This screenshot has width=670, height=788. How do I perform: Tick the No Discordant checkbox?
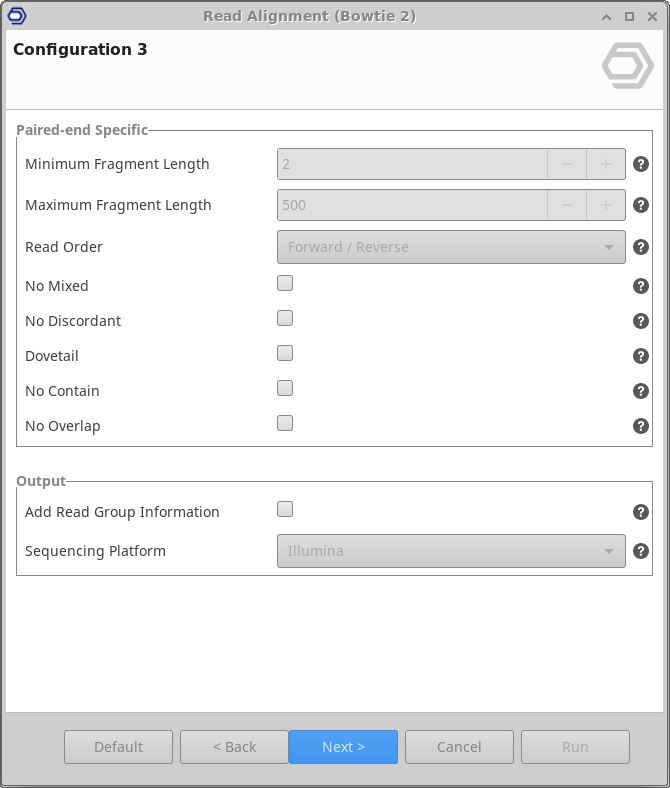coord(285,318)
